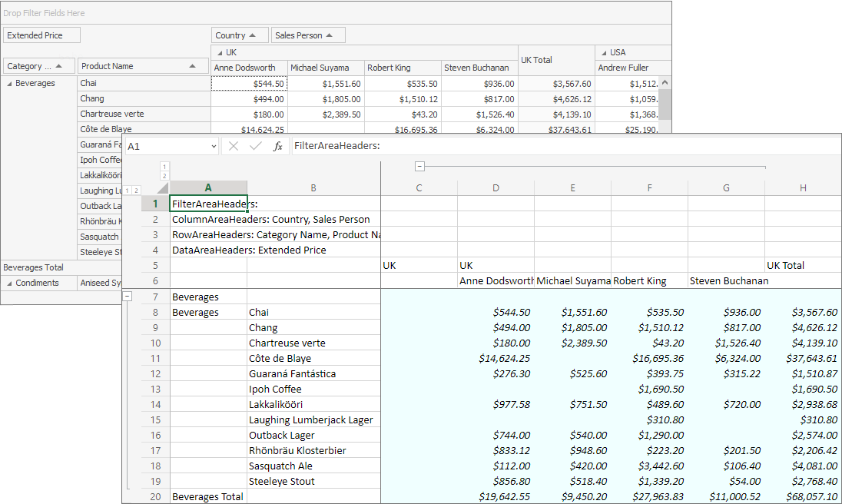The height and width of the screenshot is (504, 842).
Task: Click 'Michael Suyama' cell in spreadsheet row 6
Action: tap(572, 280)
